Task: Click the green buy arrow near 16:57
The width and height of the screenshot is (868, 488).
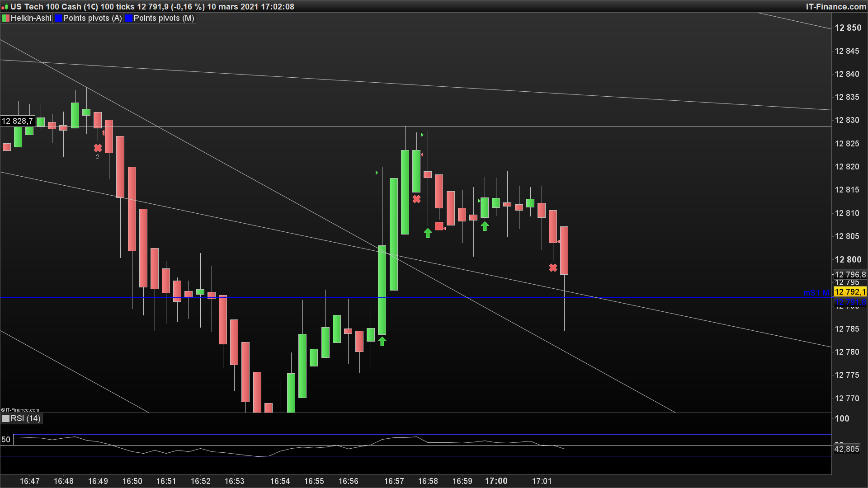Action: pos(382,342)
